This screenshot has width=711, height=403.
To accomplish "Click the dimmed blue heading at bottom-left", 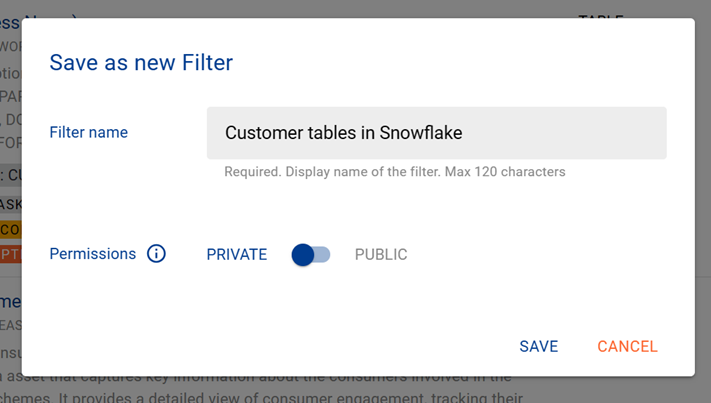I will tap(10, 300).
